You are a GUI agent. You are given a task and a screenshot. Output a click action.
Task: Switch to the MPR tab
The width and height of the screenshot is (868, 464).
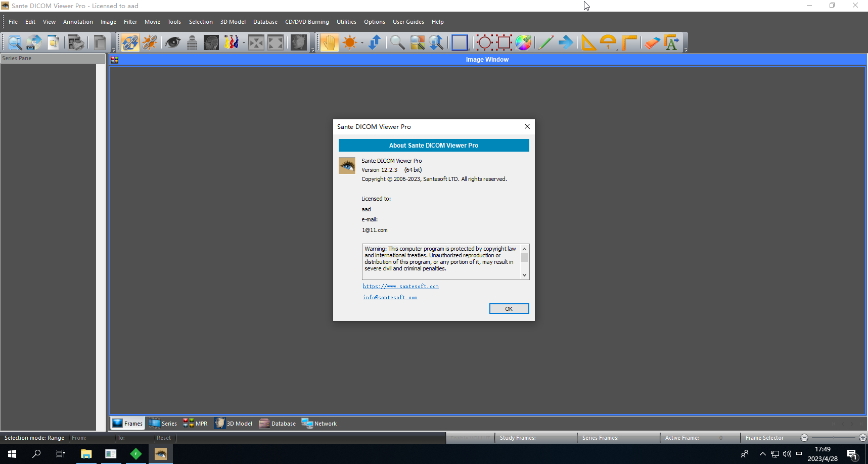pos(195,424)
